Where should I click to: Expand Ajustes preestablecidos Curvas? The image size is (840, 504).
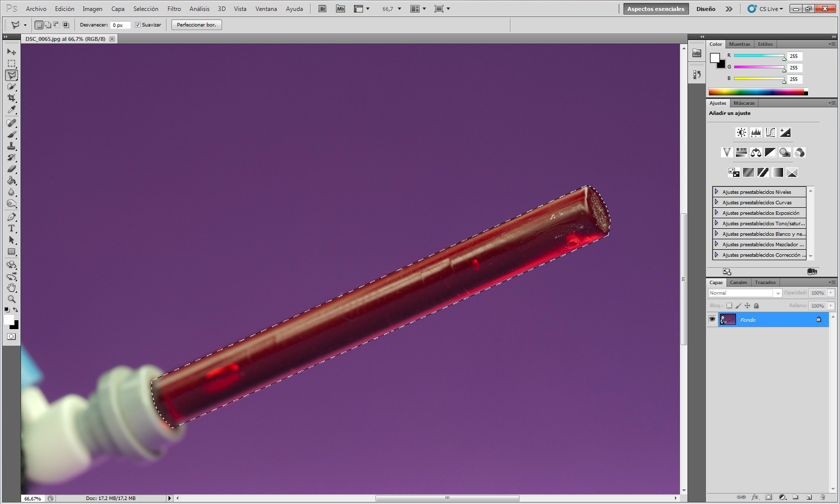[716, 202]
